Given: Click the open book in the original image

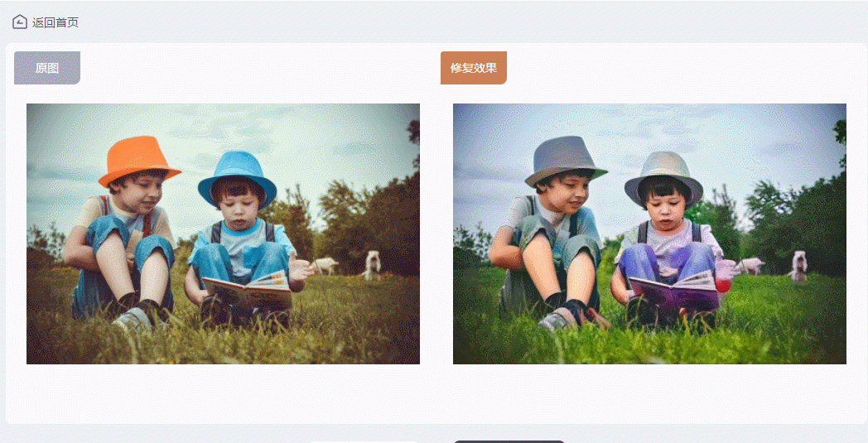Looking at the screenshot, I should pos(248,290).
